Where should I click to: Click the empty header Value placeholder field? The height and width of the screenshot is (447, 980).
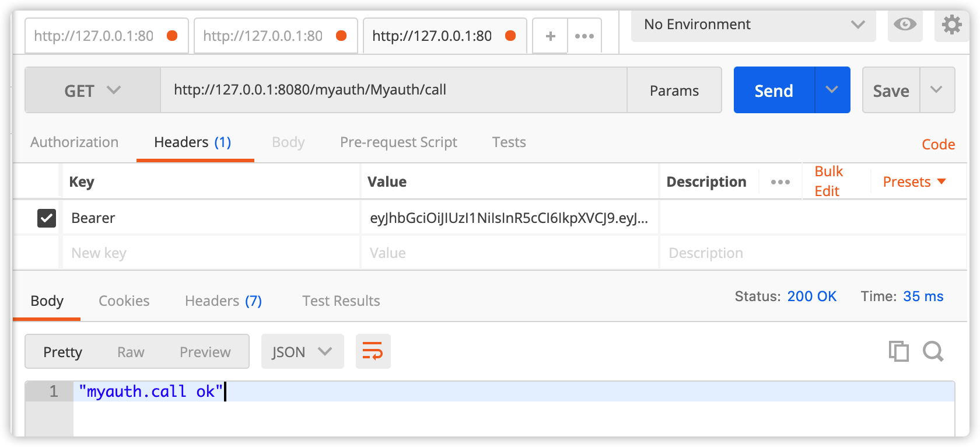[x=509, y=253]
